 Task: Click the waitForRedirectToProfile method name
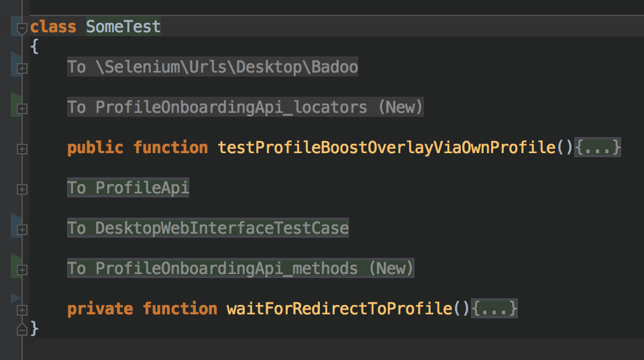point(339,308)
